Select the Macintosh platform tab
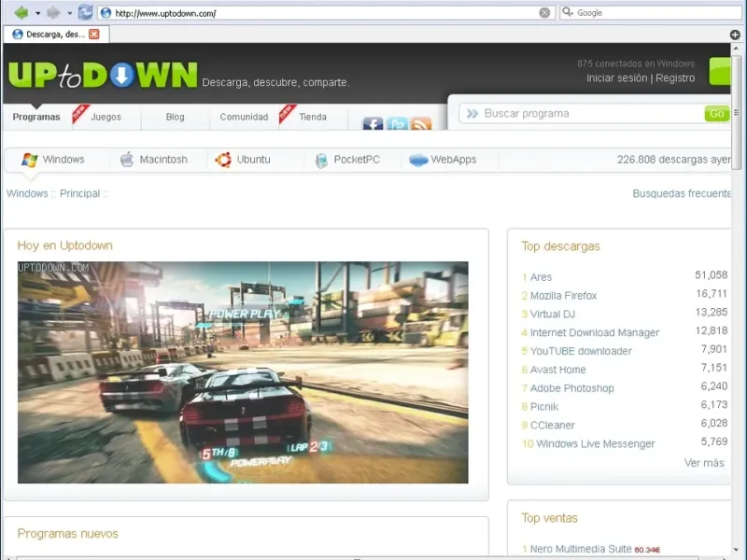 pyautogui.click(x=153, y=160)
